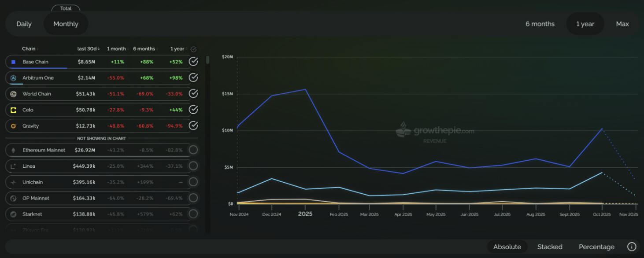This screenshot has height=258, width=644.
Task: Click the Unichain logo icon
Action: pyautogui.click(x=13, y=182)
